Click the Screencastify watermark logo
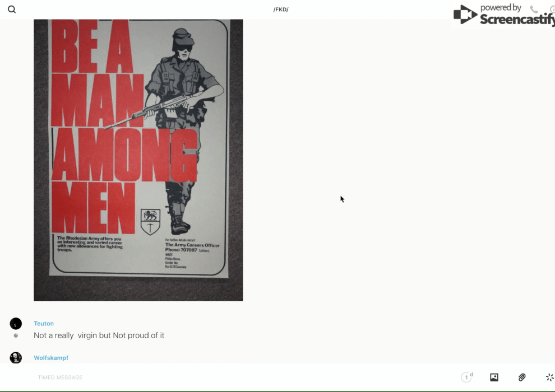Image resolution: width=555 pixels, height=392 pixels. 502,15
